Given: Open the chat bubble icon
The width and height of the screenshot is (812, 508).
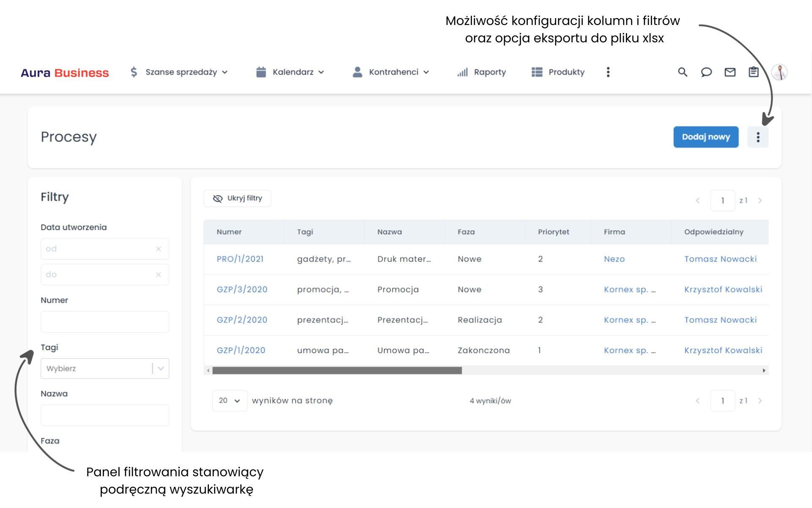Looking at the screenshot, I should (706, 72).
